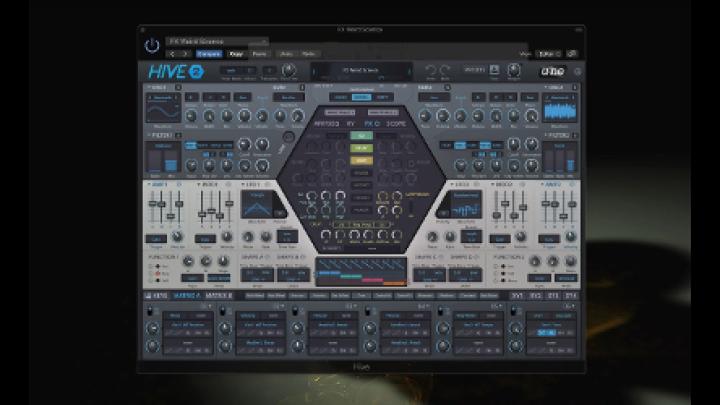Click the XY3 button
This screenshot has height=405, width=720.
553,295
